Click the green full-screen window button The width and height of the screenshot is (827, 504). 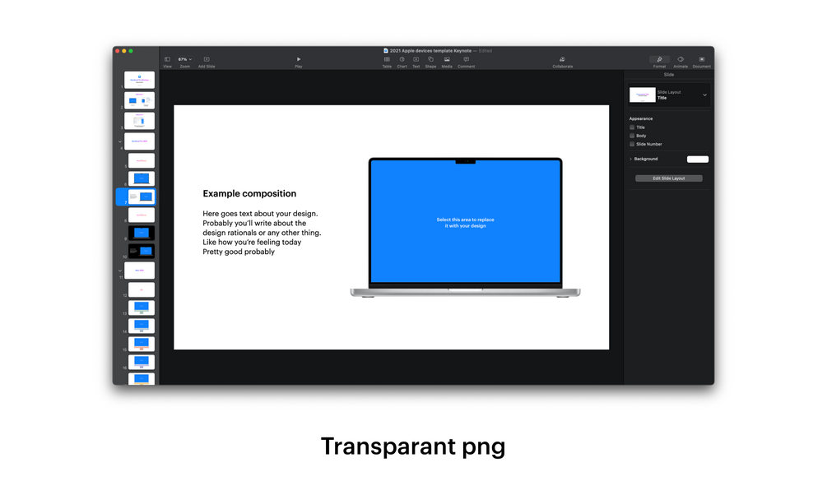click(x=131, y=51)
